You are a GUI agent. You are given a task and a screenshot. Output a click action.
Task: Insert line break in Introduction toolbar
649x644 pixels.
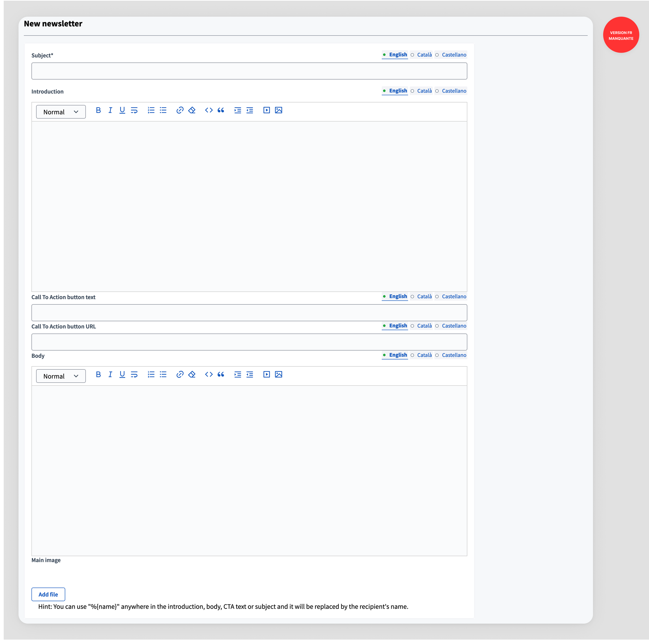(134, 110)
